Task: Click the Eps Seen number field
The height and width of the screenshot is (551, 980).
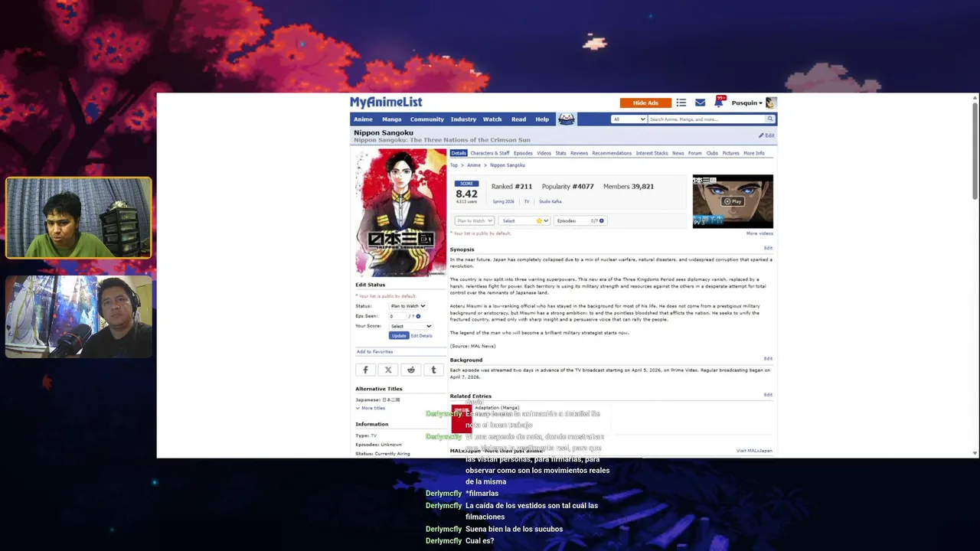Action: pyautogui.click(x=397, y=316)
